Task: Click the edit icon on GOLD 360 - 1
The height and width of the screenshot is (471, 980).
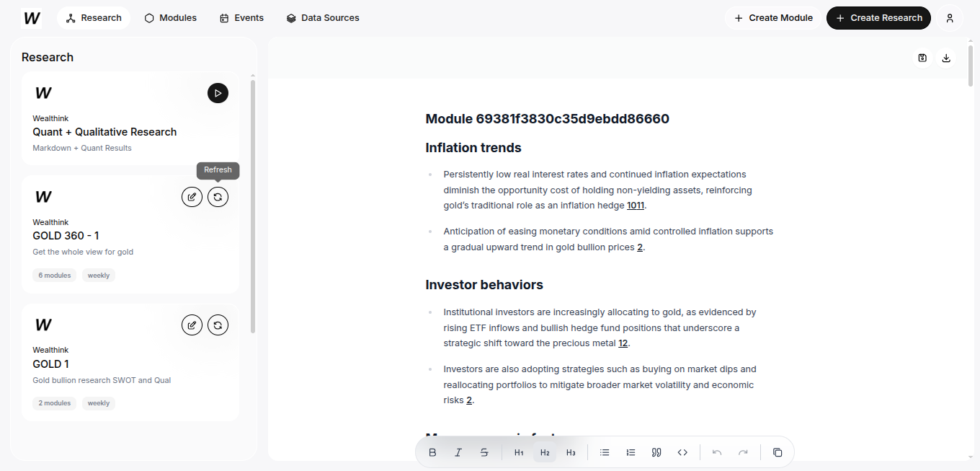Action: click(x=192, y=197)
